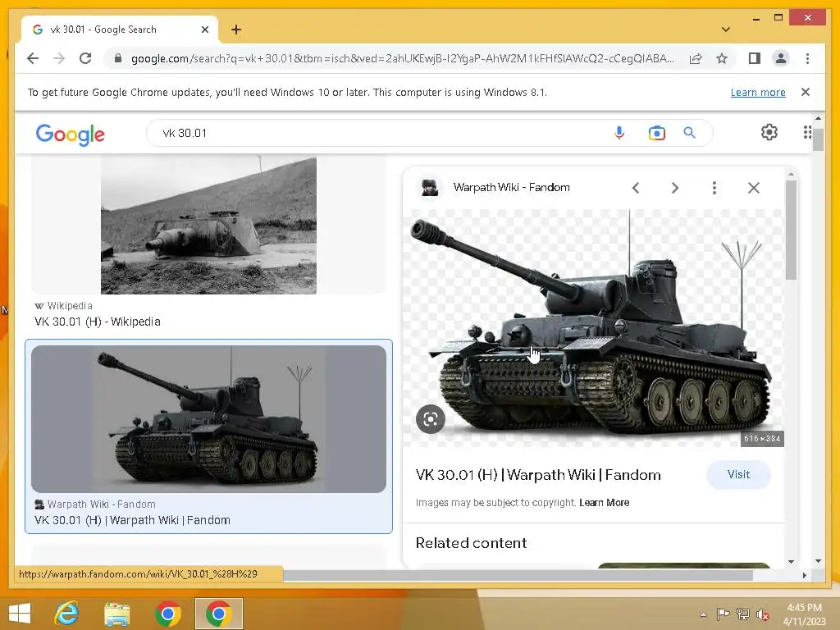Click preview panel scrollbar thumb
This screenshot has height=630, width=840.
(792, 231)
